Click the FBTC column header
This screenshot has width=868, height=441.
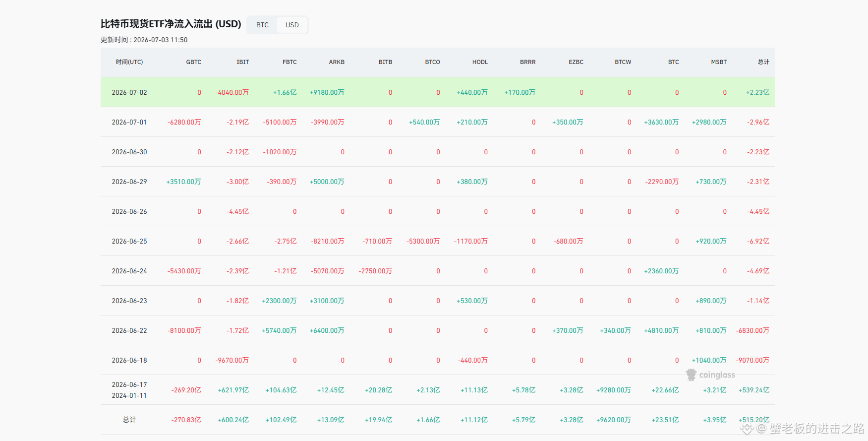pyautogui.click(x=289, y=62)
